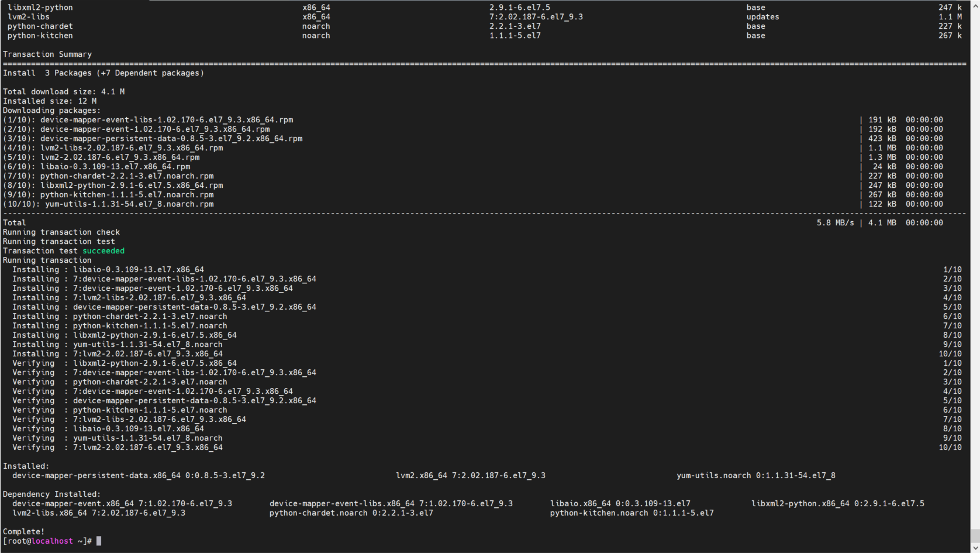Viewport: 980px width, 553px height.
Task: Click the green "succeeded" text
Action: click(103, 251)
